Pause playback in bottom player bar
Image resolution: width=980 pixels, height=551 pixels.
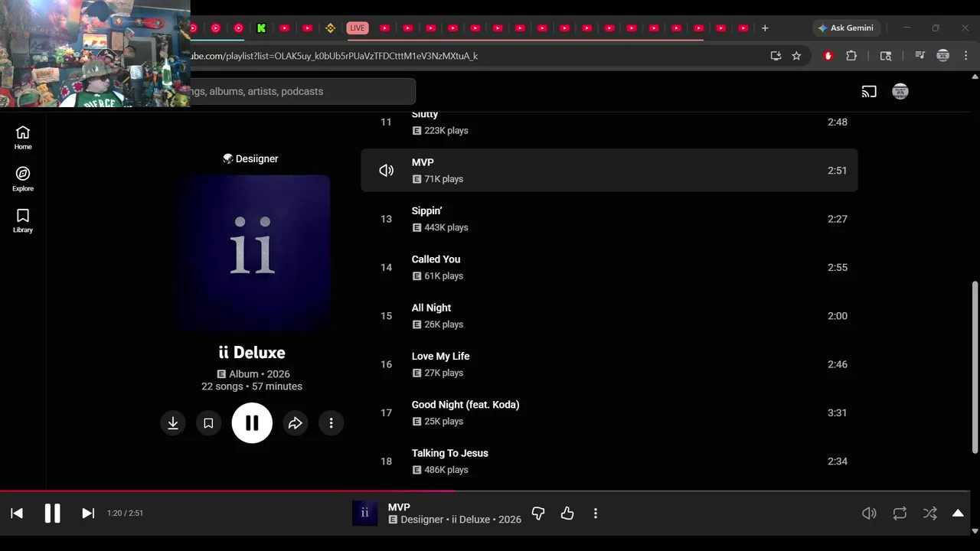tap(52, 514)
